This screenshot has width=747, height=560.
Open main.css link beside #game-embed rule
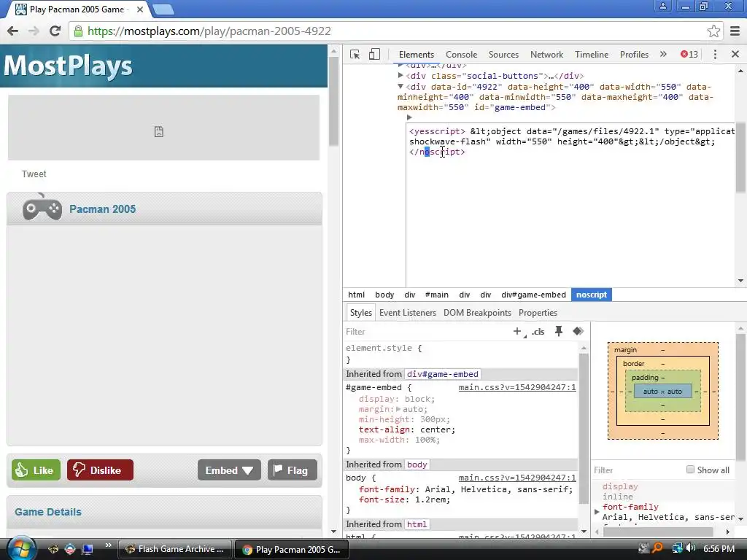[x=517, y=387]
